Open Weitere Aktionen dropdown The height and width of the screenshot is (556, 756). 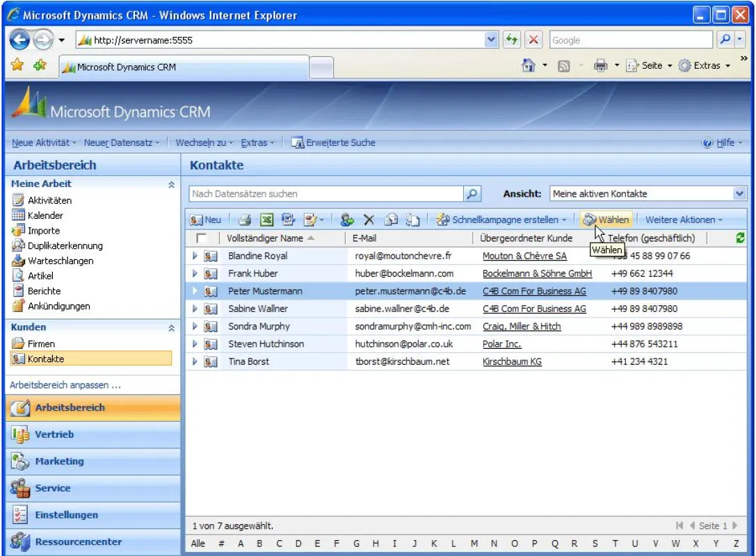tap(684, 220)
